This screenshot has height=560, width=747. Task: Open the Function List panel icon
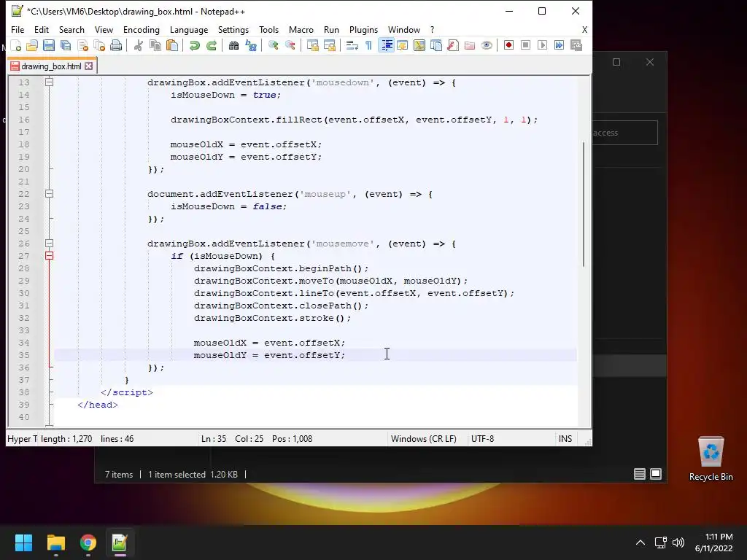click(x=452, y=45)
